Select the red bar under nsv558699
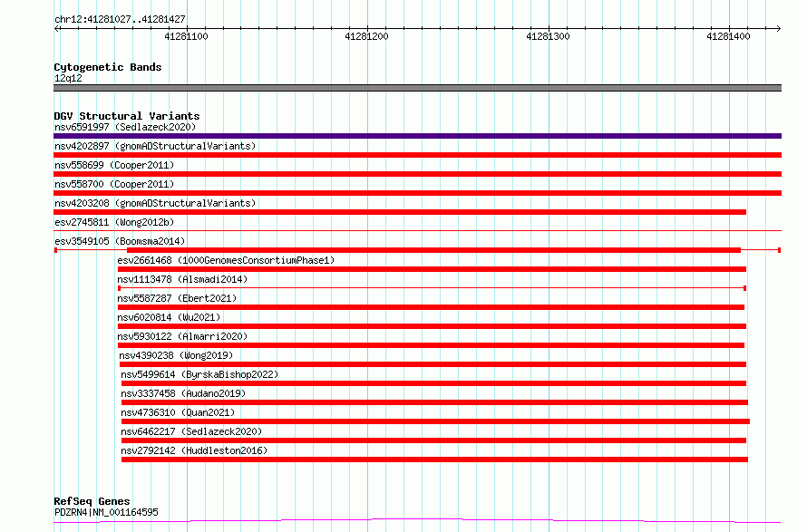This screenshot has height=532, width=807. pyautogui.click(x=417, y=174)
